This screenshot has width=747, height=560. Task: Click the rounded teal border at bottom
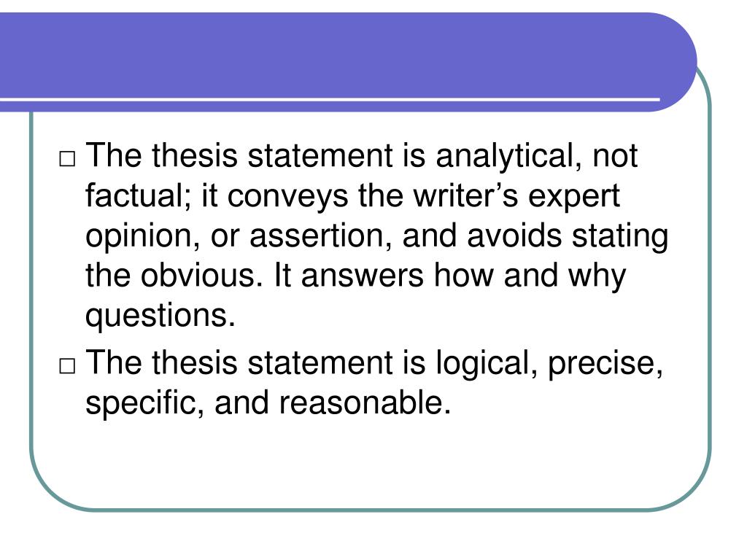tap(371, 510)
